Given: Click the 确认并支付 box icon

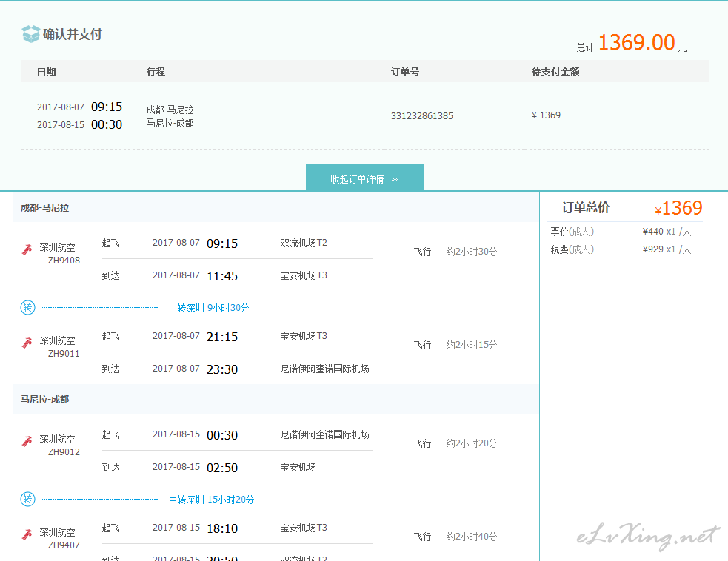Looking at the screenshot, I should pos(30,34).
